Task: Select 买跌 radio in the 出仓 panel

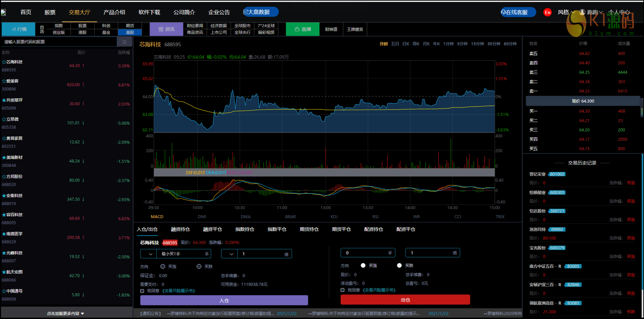Action: click(x=399, y=265)
